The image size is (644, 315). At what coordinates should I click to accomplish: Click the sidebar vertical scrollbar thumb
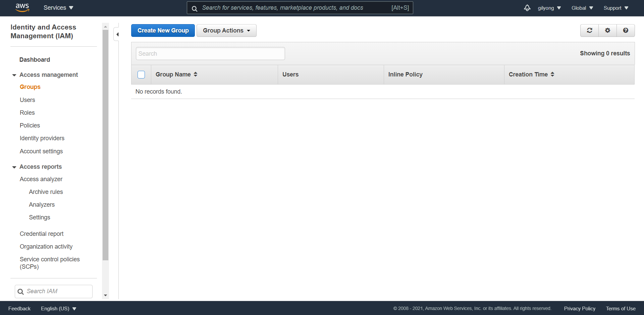pyautogui.click(x=105, y=145)
